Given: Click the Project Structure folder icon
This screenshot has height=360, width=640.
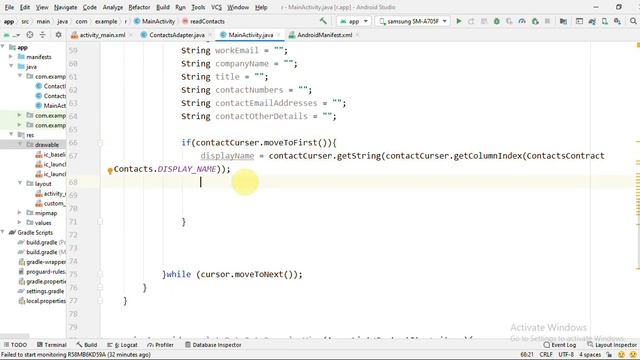Looking at the screenshot, I should pyautogui.click(x=563, y=21).
